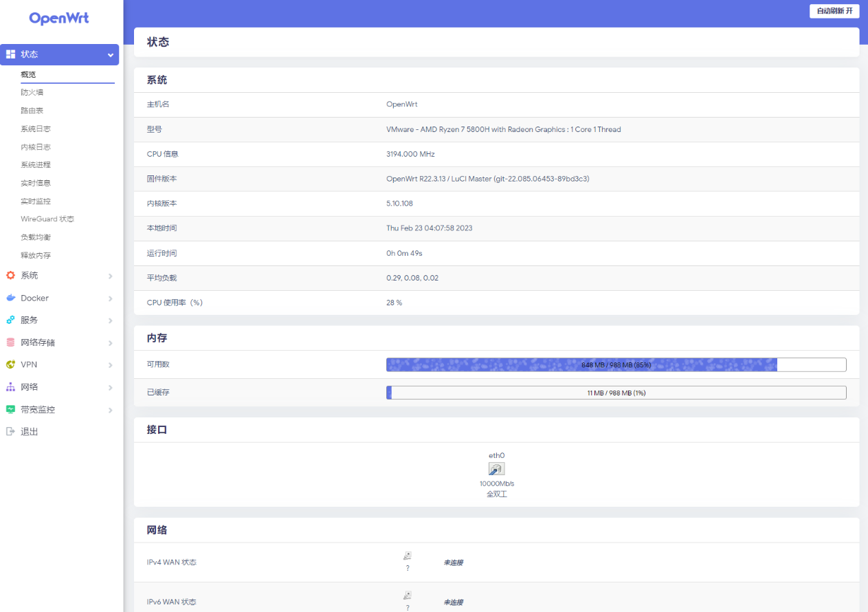868x612 pixels.
Task: Click the 内存 section heading
Action: (157, 338)
